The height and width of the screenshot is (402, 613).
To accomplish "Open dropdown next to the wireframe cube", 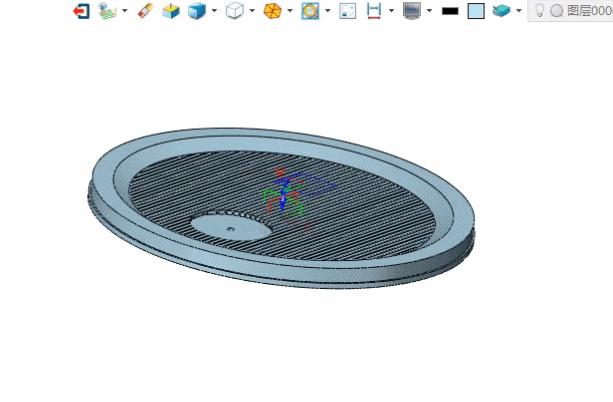I will (x=252, y=11).
